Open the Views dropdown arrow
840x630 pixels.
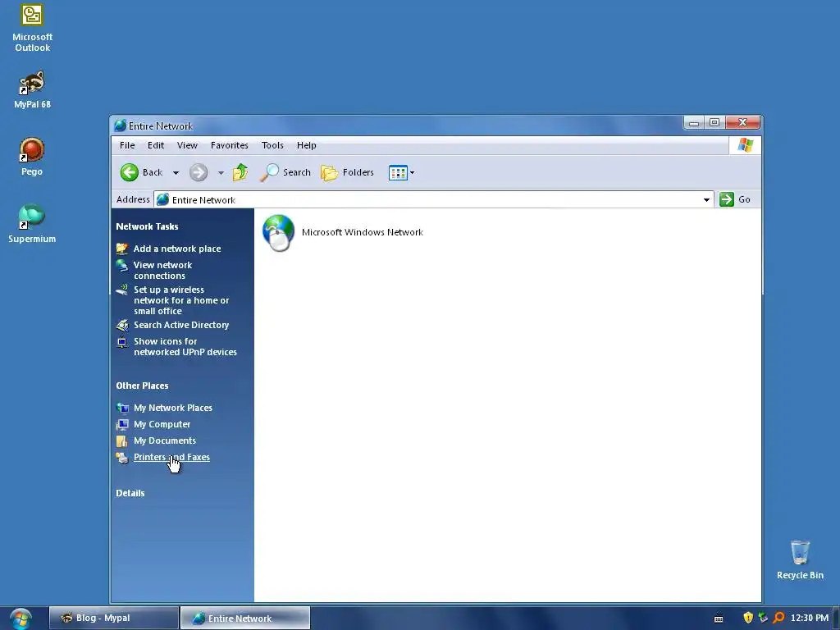point(412,172)
